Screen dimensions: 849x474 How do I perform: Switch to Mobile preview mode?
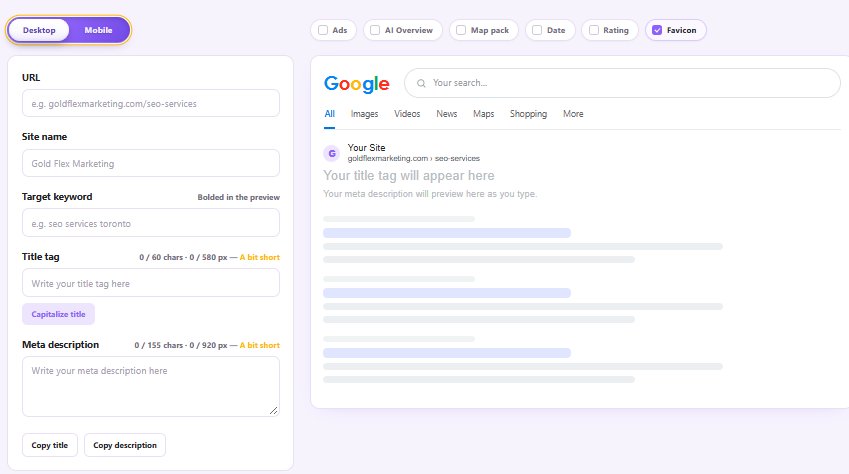pyautogui.click(x=99, y=30)
